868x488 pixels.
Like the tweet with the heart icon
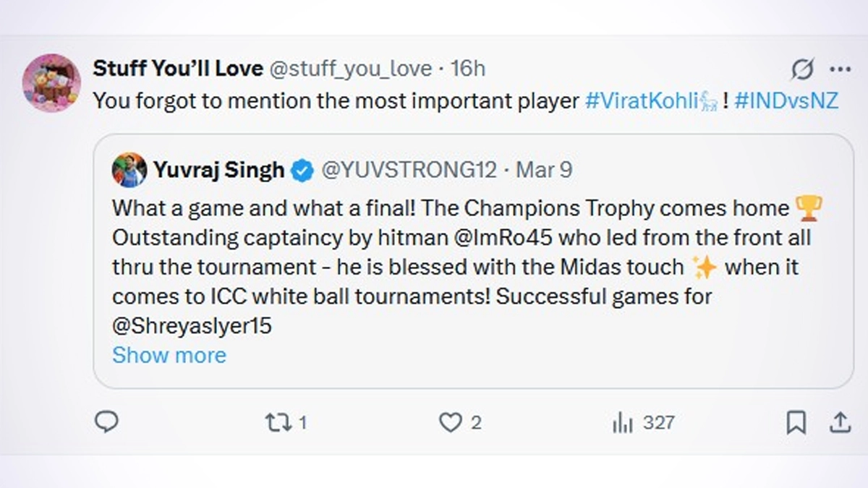(x=451, y=422)
